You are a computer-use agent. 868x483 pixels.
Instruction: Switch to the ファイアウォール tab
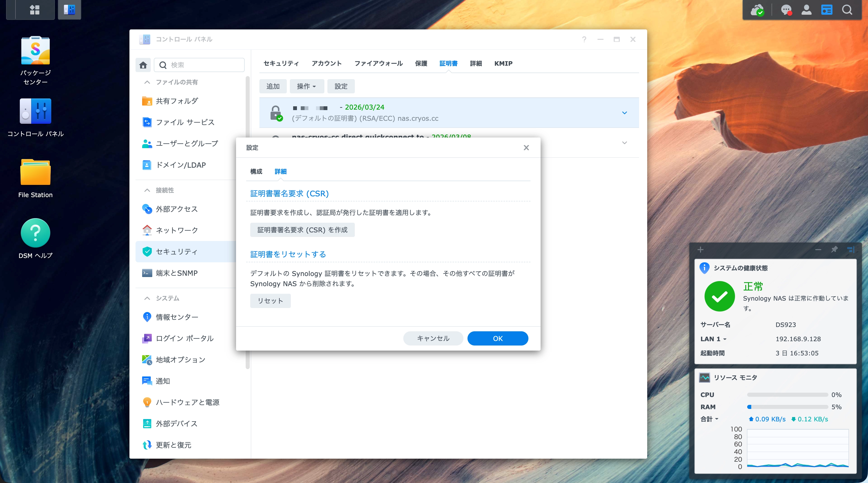click(378, 63)
